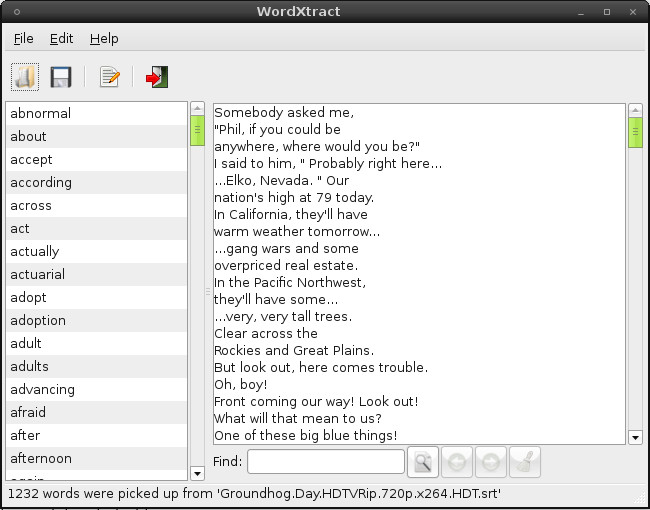Click the line 'overpriced real estate.'
Viewport: 650px width, 510px height.
[x=286, y=265]
